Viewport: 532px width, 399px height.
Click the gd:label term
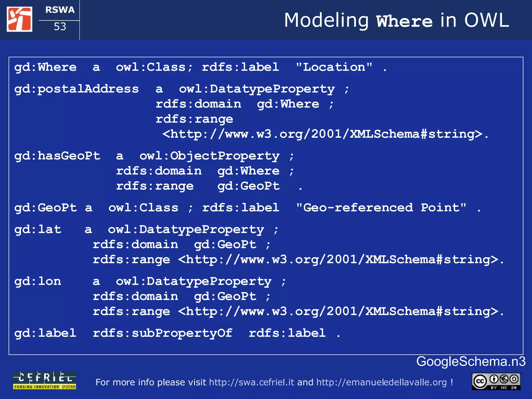coord(45,334)
